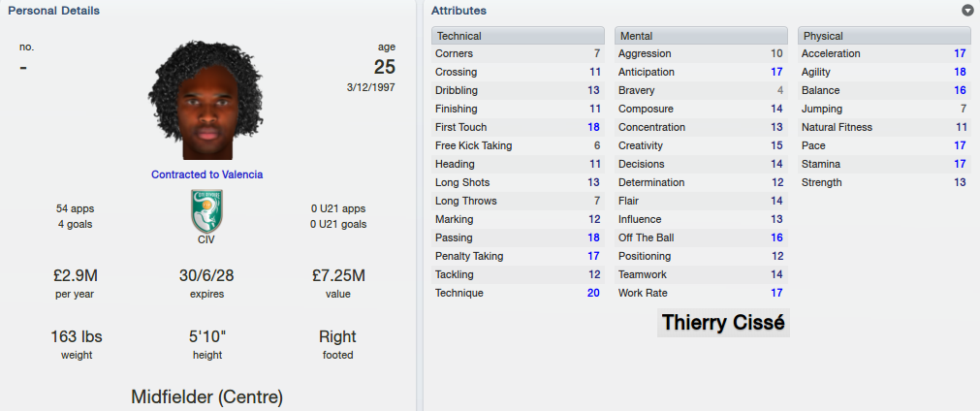Click the £7.25M value figure
The image size is (980, 411).
point(338,275)
